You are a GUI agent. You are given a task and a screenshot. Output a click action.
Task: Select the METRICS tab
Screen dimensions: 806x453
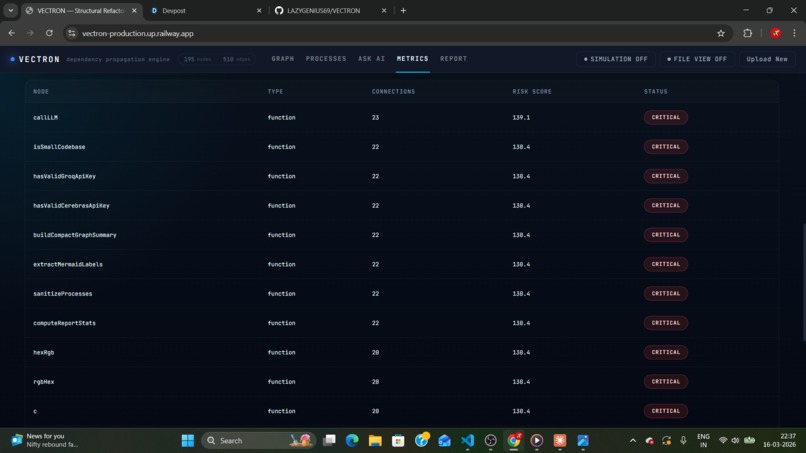coord(412,59)
